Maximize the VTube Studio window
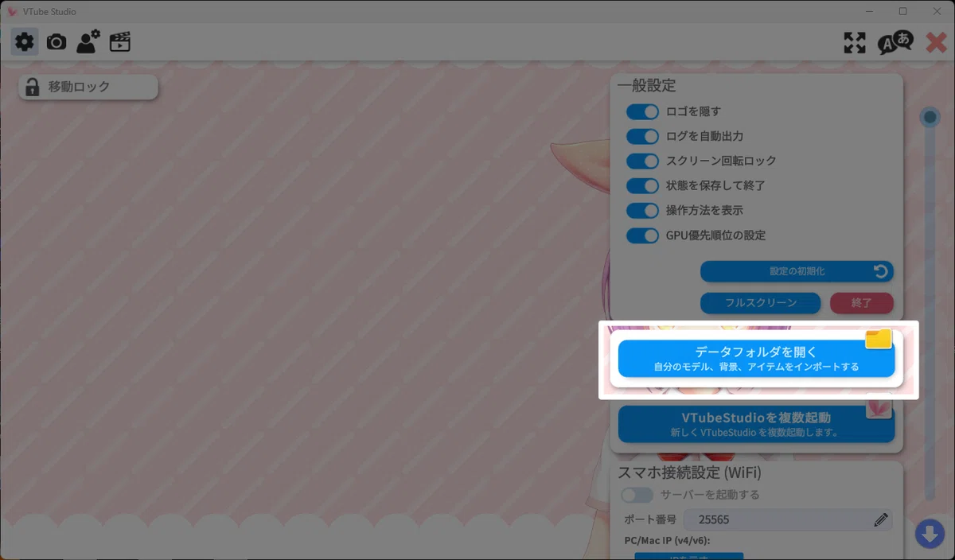Screen dimensions: 955x560 902,11
